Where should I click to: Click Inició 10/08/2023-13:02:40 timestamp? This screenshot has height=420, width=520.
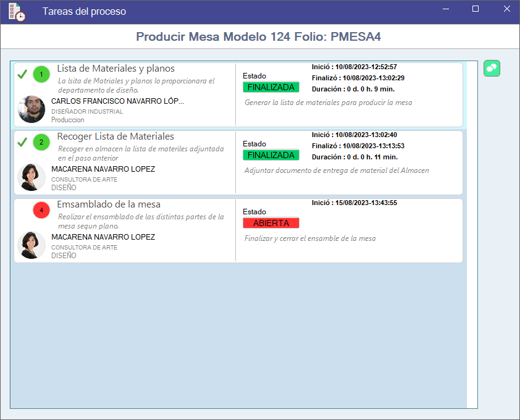click(354, 135)
